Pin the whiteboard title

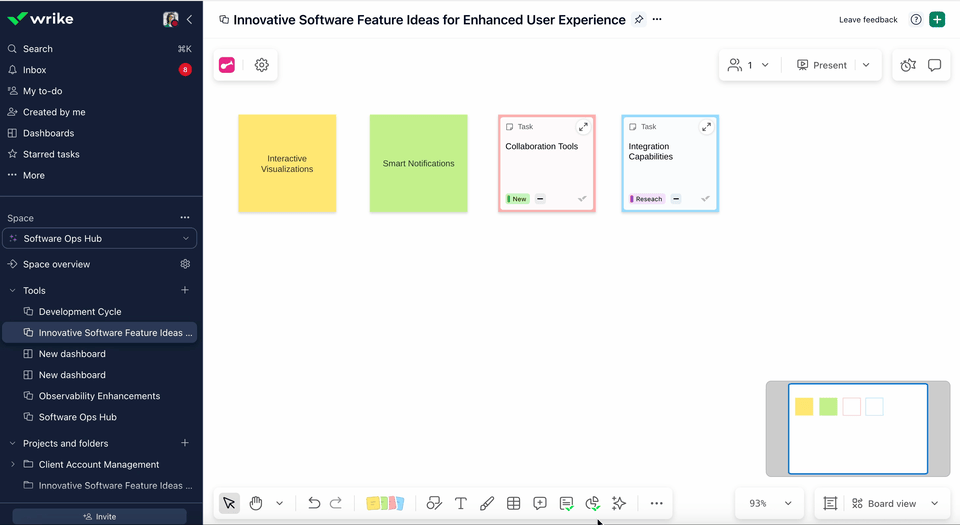click(x=639, y=20)
